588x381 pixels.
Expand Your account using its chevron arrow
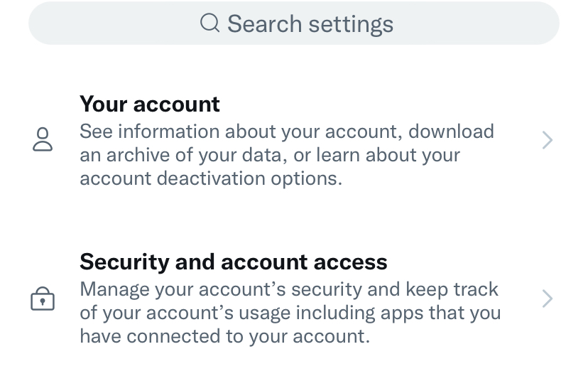point(548,140)
